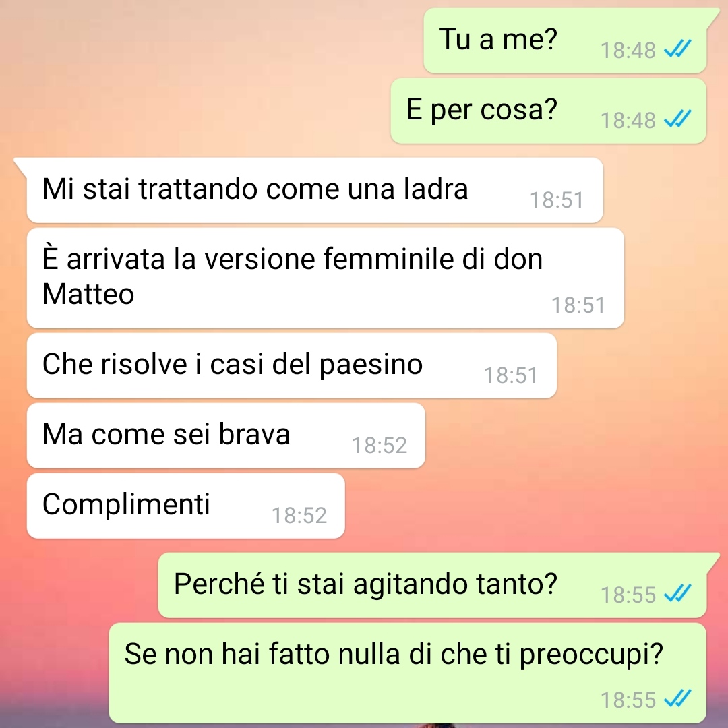Tap 18:52 timestamp on 'Complimenti' message
Viewport: 728px width, 728px height.
pyautogui.click(x=299, y=516)
